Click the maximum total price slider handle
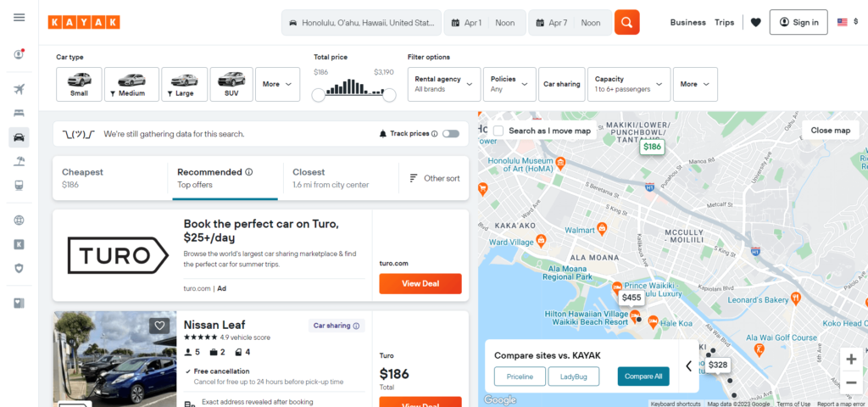 click(x=390, y=95)
